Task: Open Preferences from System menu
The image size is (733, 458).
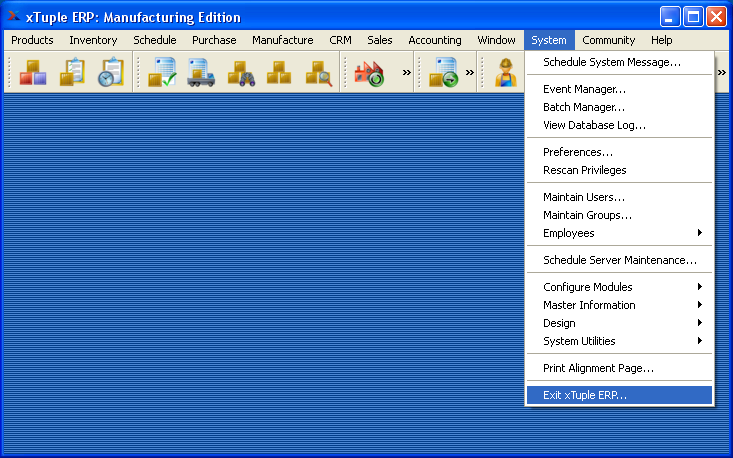Action: click(x=619, y=152)
